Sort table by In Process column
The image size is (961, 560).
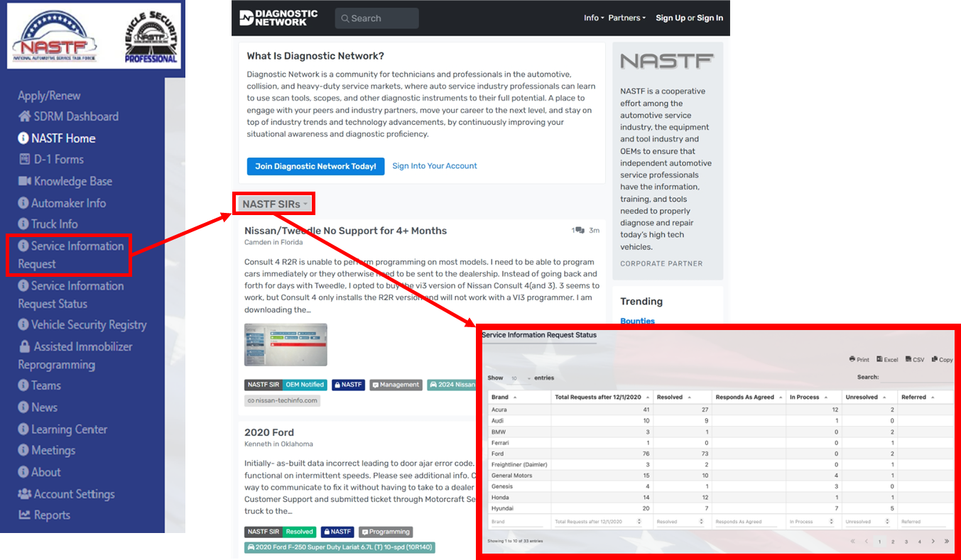(x=814, y=397)
